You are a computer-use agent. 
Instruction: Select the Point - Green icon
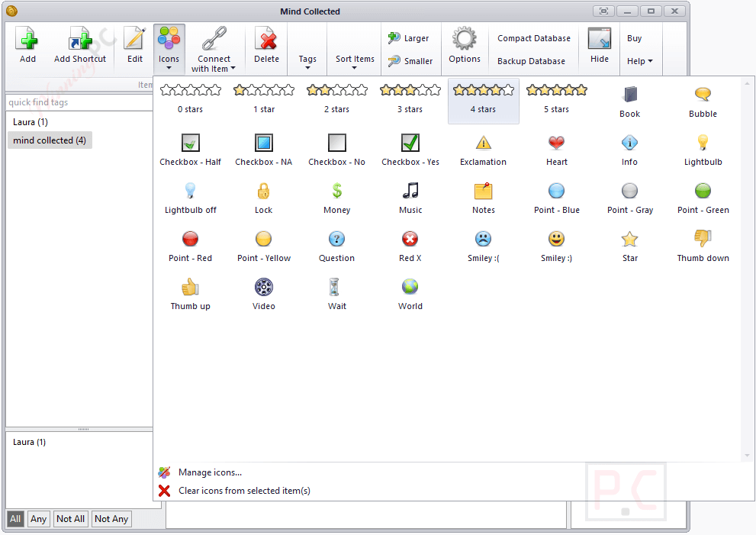coord(703,198)
